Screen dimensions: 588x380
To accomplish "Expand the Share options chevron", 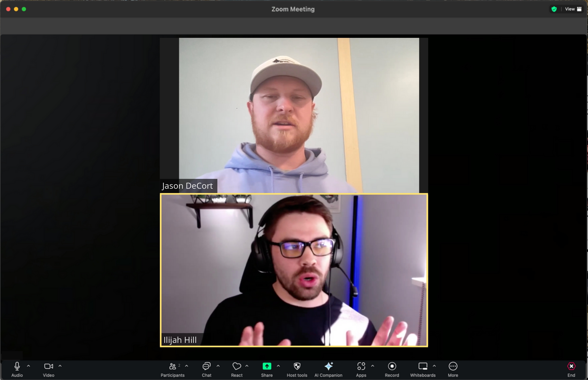I will [x=278, y=366].
